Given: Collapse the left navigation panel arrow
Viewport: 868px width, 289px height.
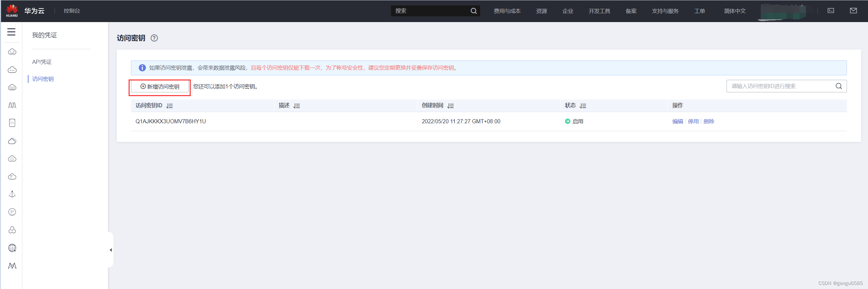Looking at the screenshot, I should (x=111, y=250).
